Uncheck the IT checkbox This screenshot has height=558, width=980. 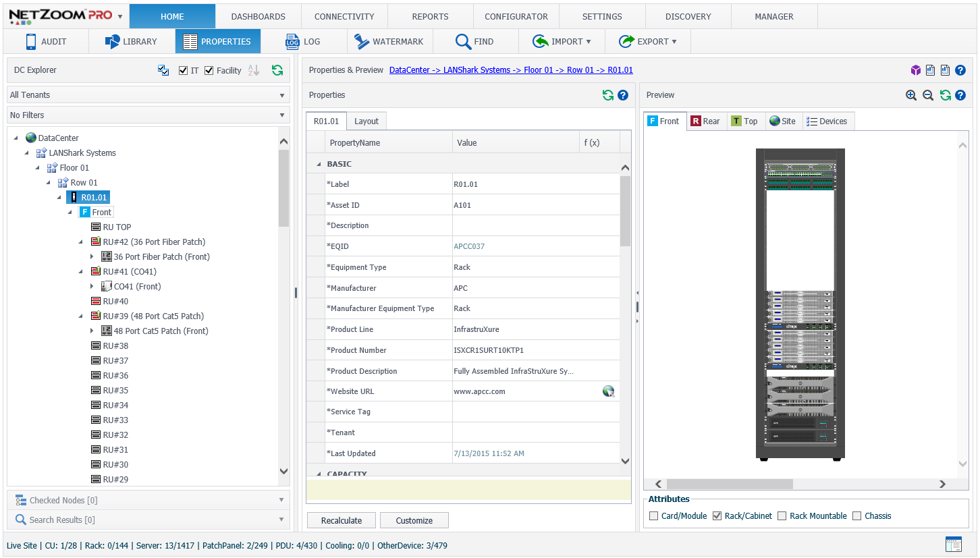tap(184, 71)
